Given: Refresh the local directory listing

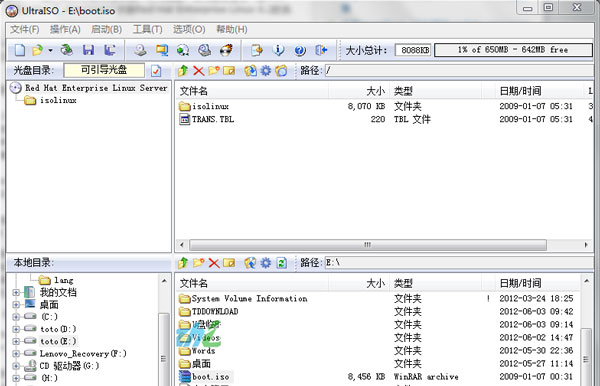Looking at the screenshot, I should point(282,263).
